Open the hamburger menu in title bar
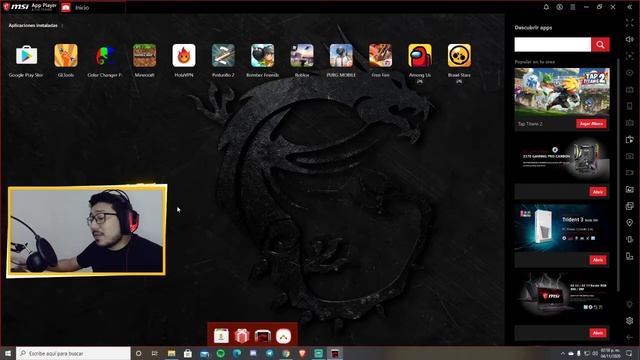Viewport: 640px width, 360px height. point(573,7)
